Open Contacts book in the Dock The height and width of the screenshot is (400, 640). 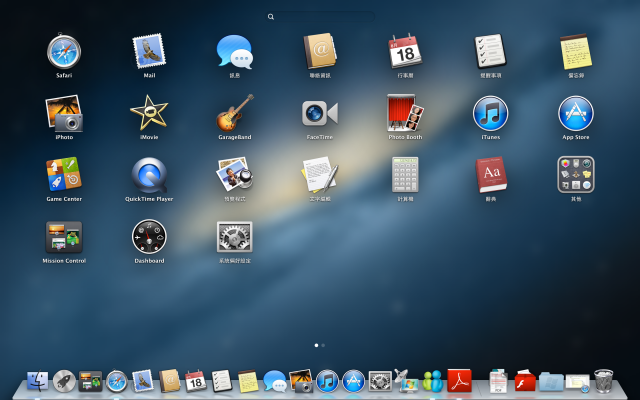click(x=169, y=381)
